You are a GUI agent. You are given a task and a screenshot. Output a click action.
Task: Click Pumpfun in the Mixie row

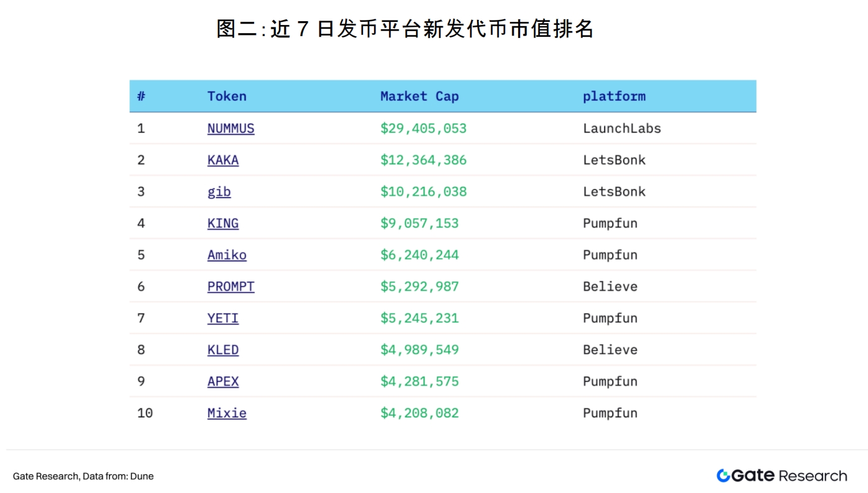coord(610,413)
